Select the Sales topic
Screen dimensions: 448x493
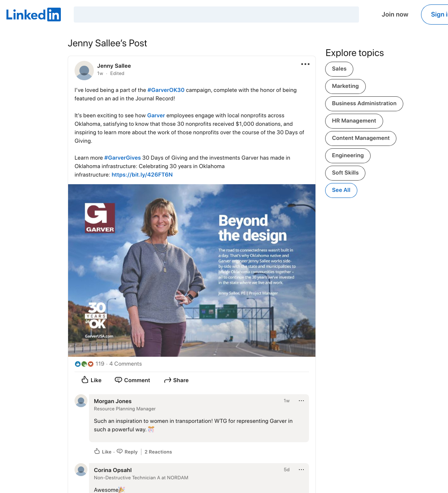[339, 69]
